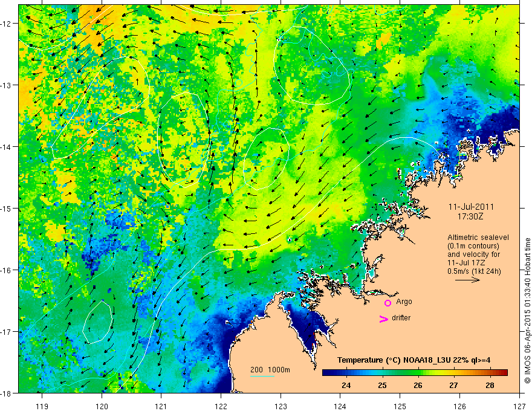This screenshot has width=532, height=411.
Task: Click the 11-Jul-2011 date label
Action: tap(471, 207)
